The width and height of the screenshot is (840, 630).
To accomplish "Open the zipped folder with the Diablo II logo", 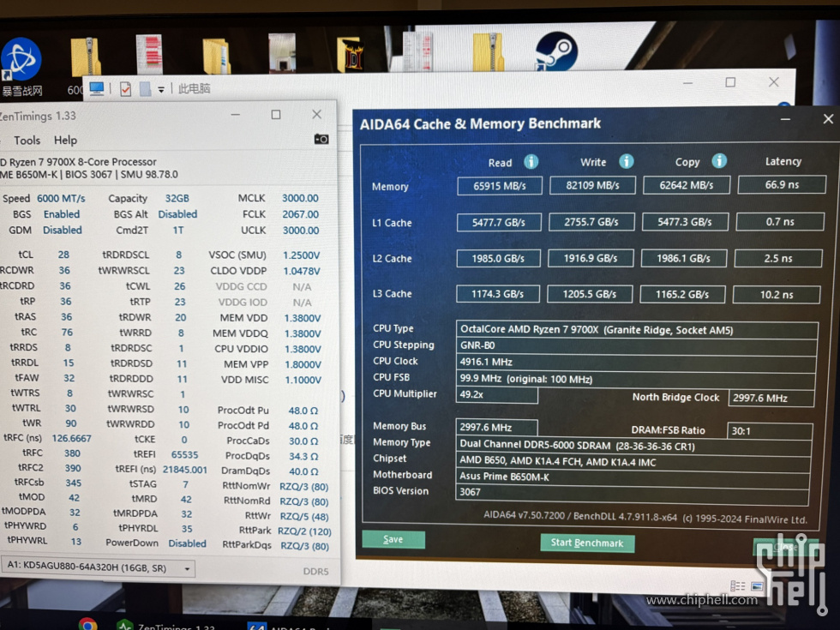I will click(350, 54).
